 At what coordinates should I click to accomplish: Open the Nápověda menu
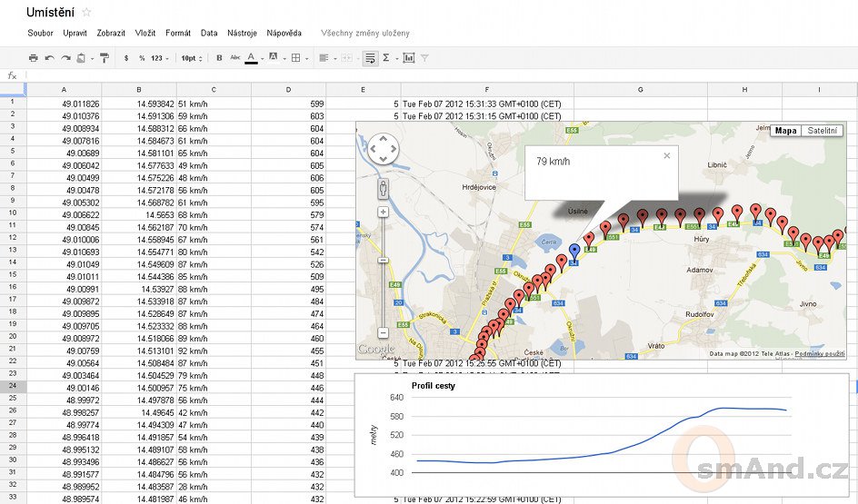[284, 33]
